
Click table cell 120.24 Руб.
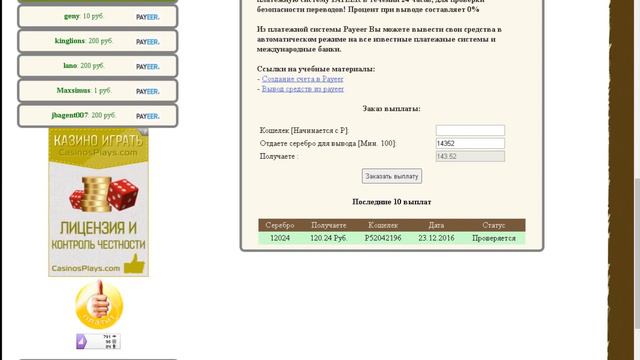[x=329, y=238]
